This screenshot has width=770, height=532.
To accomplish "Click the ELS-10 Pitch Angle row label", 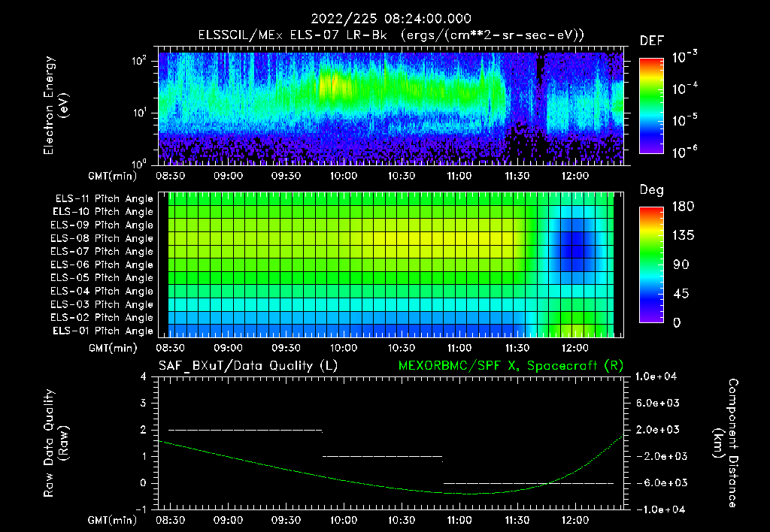I will pos(103,212).
